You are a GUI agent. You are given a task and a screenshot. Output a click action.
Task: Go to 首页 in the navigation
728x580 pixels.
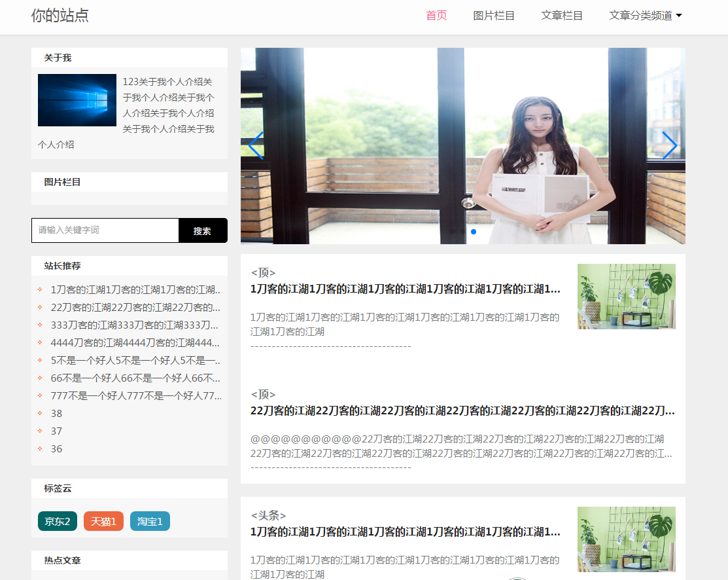436,15
